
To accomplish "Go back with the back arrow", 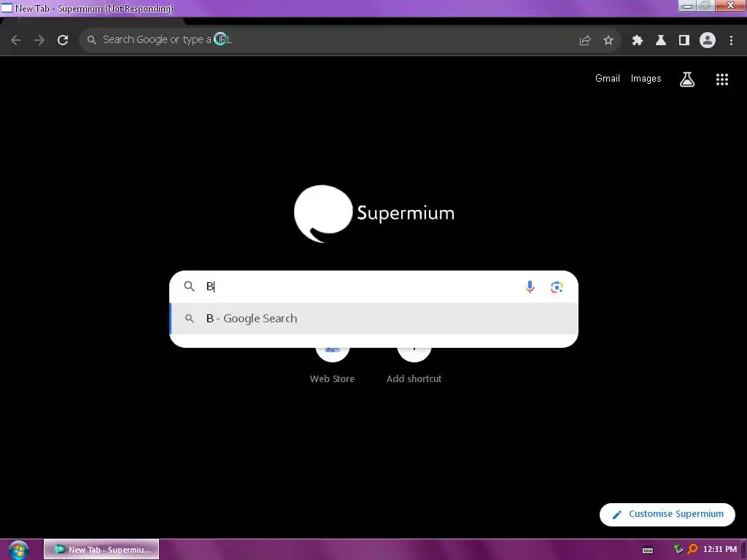I will (16, 40).
